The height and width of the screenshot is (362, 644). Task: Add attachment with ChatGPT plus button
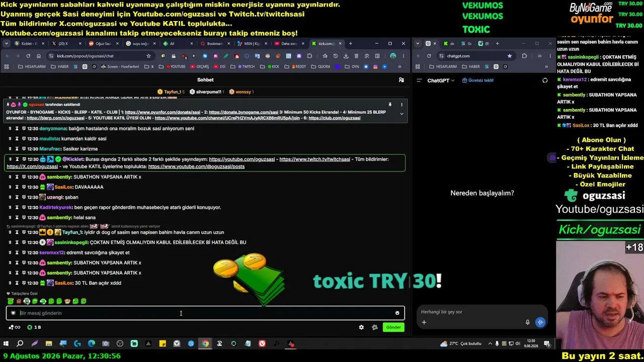click(x=424, y=322)
